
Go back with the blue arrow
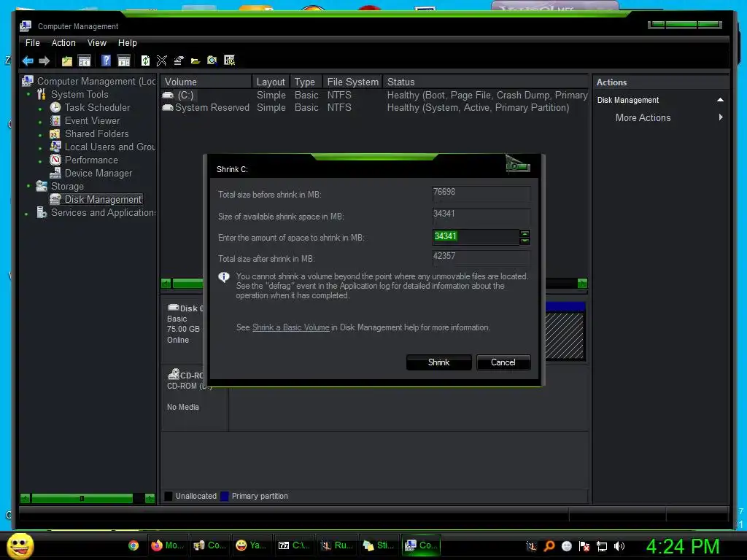point(28,61)
